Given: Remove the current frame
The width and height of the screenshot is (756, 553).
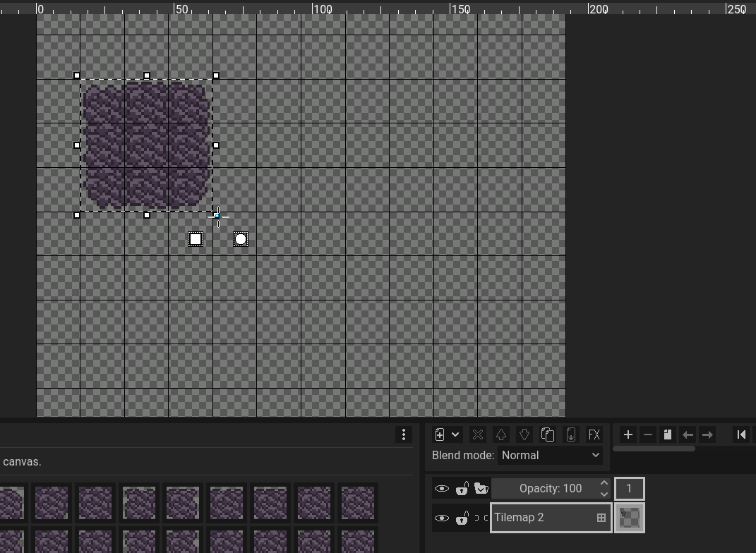Looking at the screenshot, I should point(647,435).
